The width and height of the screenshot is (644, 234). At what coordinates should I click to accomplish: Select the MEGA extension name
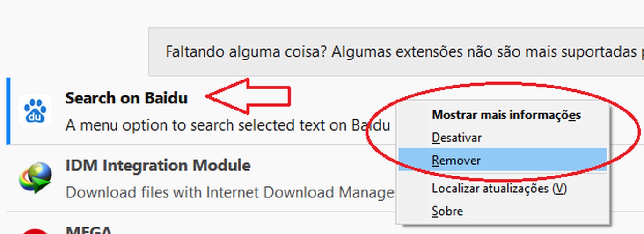pos(88,231)
